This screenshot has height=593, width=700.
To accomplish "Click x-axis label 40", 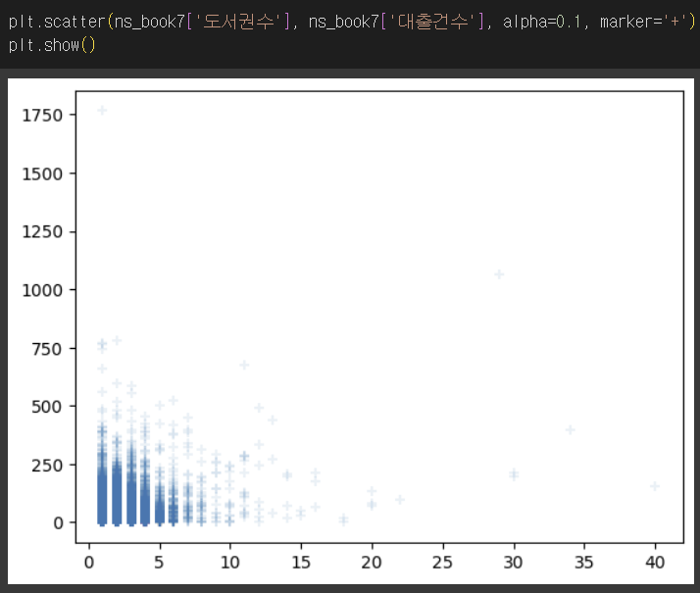I will [x=655, y=563].
